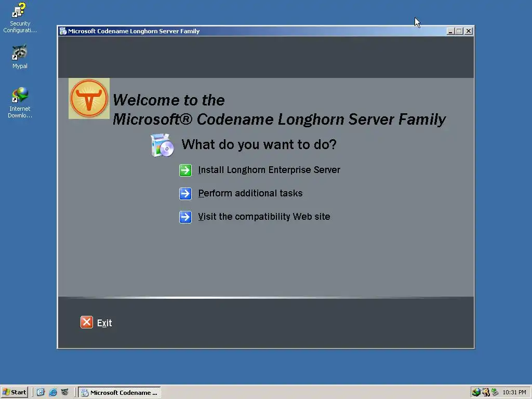Launch Internet Explorer from Quick Launch
The image size is (532, 399).
pos(52,393)
